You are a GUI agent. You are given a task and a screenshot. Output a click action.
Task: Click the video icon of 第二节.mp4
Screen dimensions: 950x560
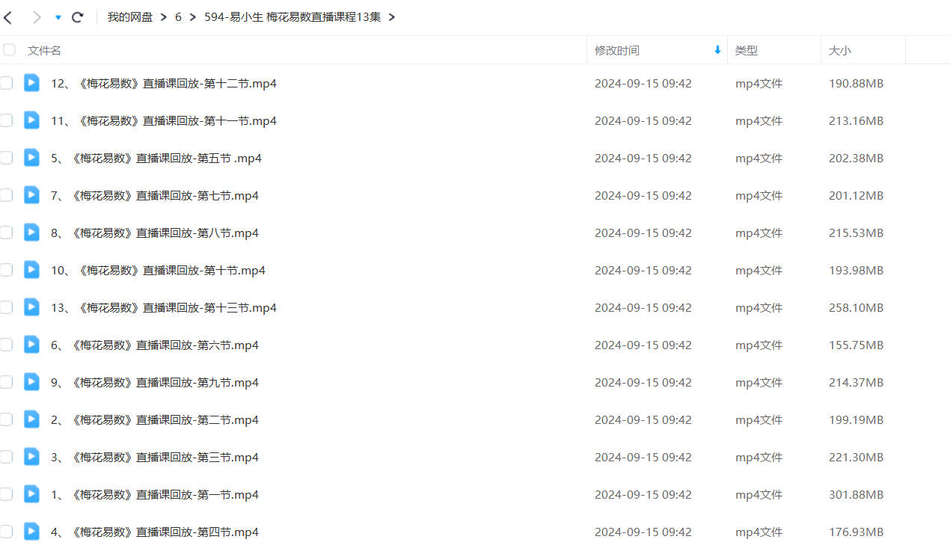(x=31, y=419)
